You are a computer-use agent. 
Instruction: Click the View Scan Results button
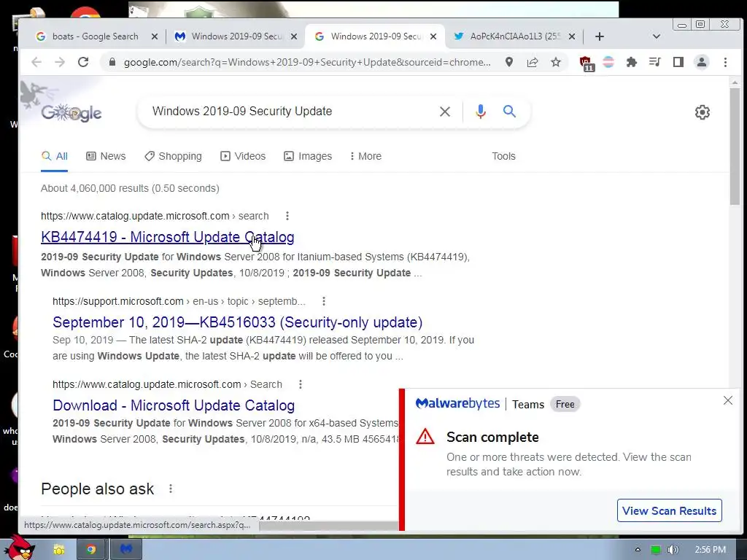[670, 510]
